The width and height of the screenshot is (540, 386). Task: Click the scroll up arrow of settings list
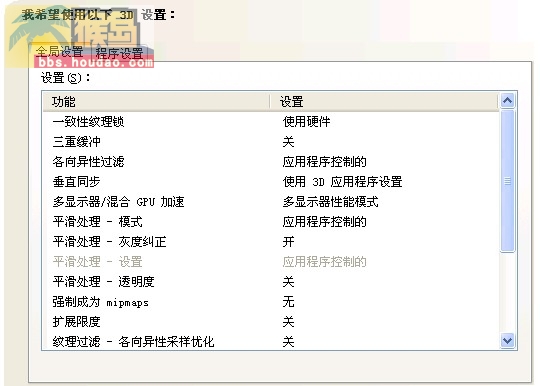pyautogui.click(x=508, y=101)
